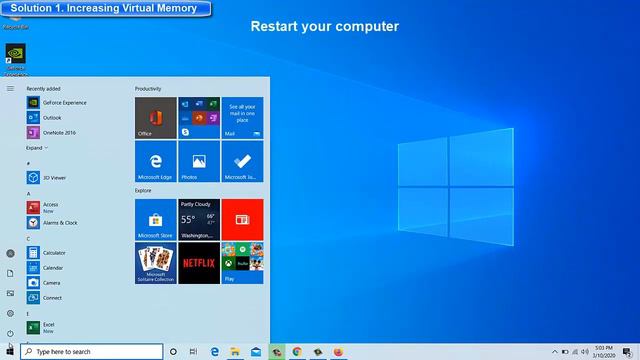Screen dimensions: 640x360
Task: Click the Office tile
Action: pyautogui.click(x=156, y=118)
